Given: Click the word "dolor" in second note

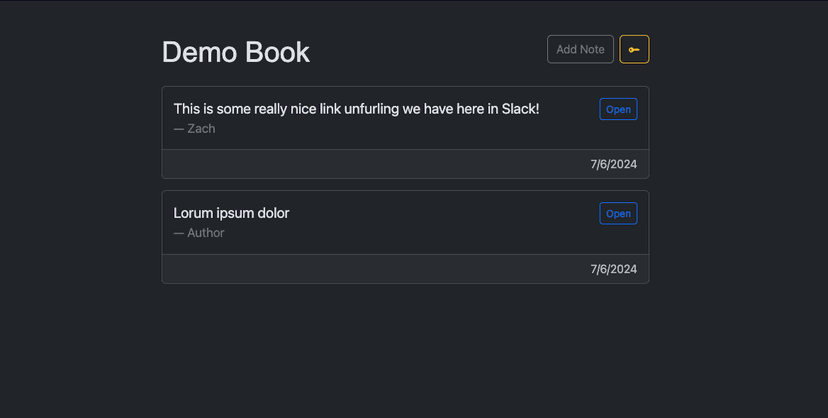Looking at the screenshot, I should pos(271,213).
